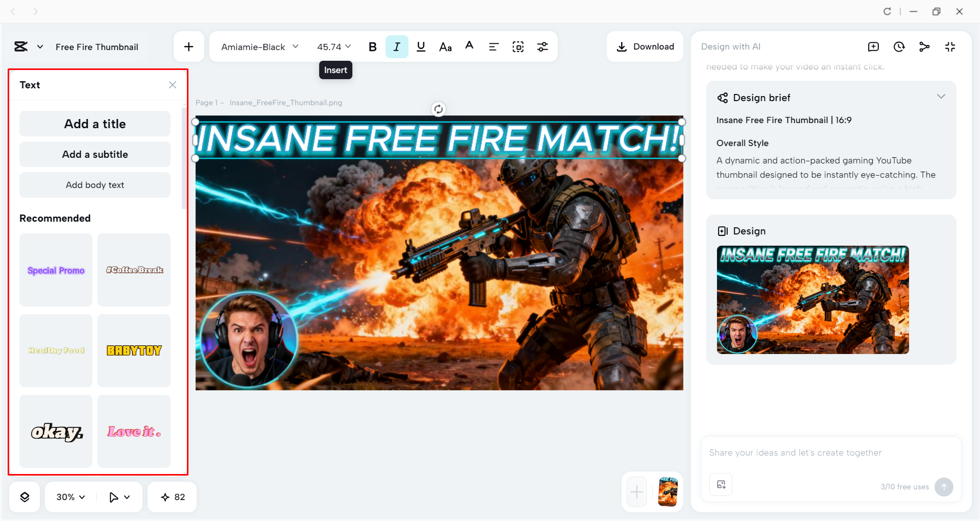980x521 pixels.
Task: Select the Love it text style
Action: coord(134,431)
